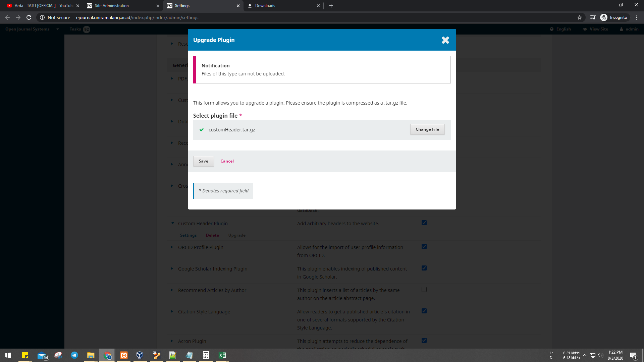Enable the Recommend Articles by Author checkbox
Viewport: 644px width, 362px height.
click(x=424, y=290)
